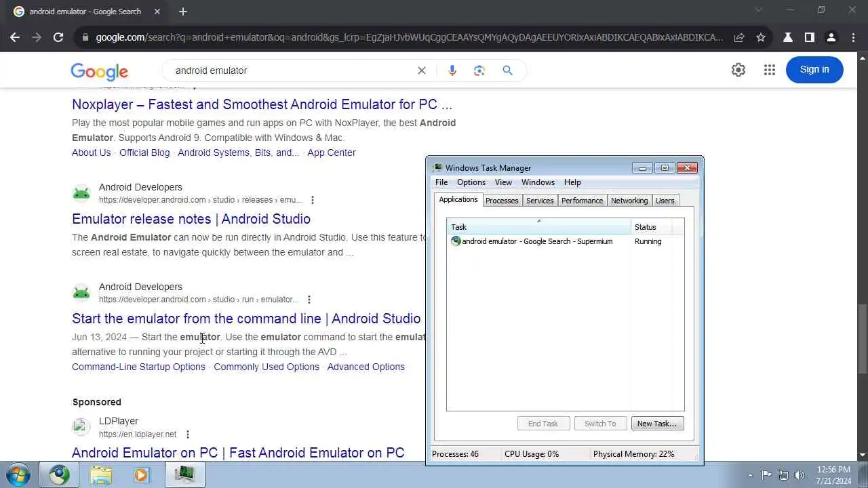The height and width of the screenshot is (488, 868).
Task: Open Android Emulator on PC LDPlayer ad
Action: [x=238, y=453]
